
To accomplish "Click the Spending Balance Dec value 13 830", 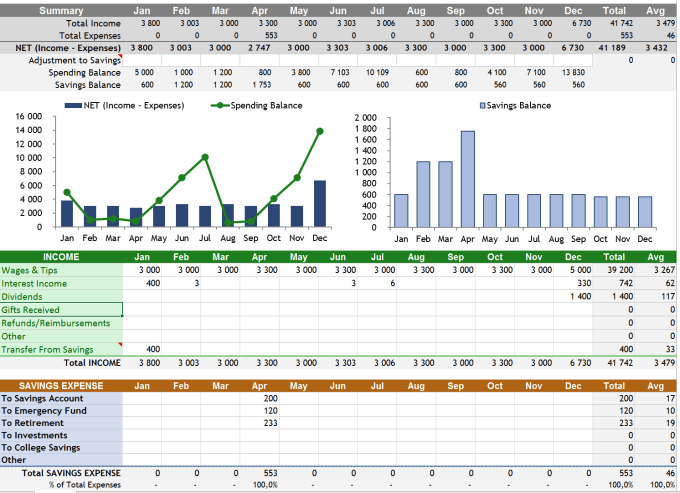I will pos(573,72).
